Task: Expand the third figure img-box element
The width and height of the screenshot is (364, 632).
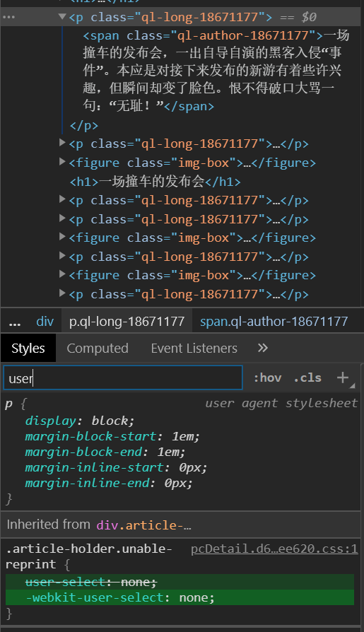Action: (62, 274)
